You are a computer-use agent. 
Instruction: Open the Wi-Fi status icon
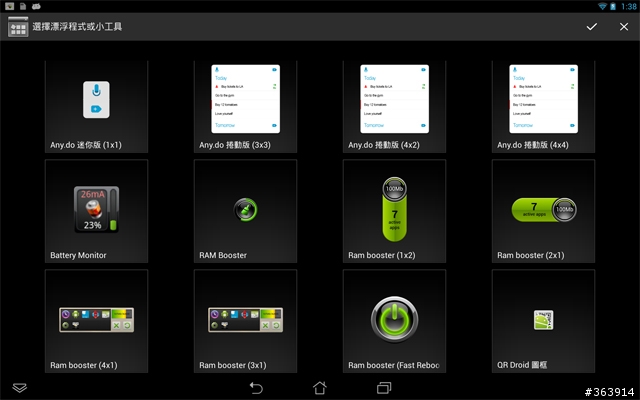click(602, 6)
